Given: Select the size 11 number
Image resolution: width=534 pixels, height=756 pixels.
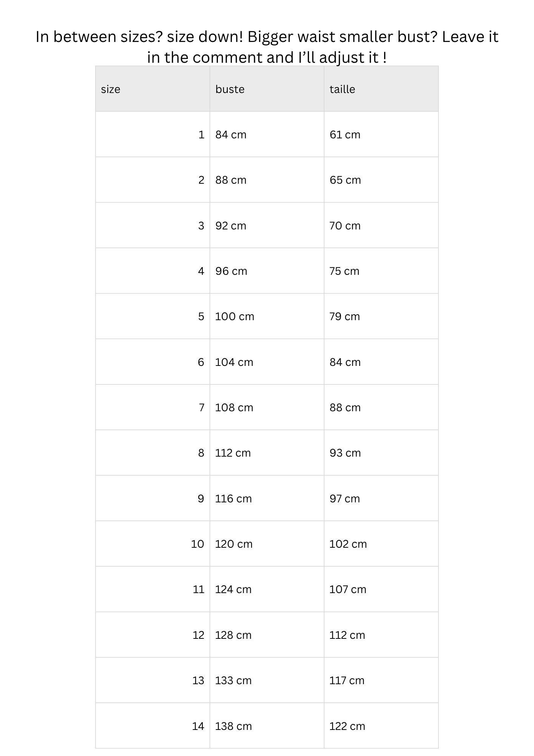Looking at the screenshot, I should (x=199, y=589).
